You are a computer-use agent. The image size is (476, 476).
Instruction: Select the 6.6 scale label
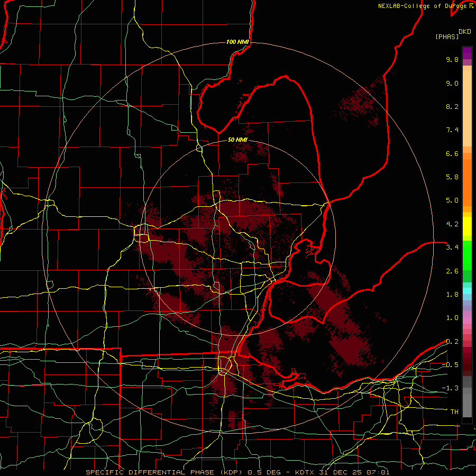click(452, 153)
